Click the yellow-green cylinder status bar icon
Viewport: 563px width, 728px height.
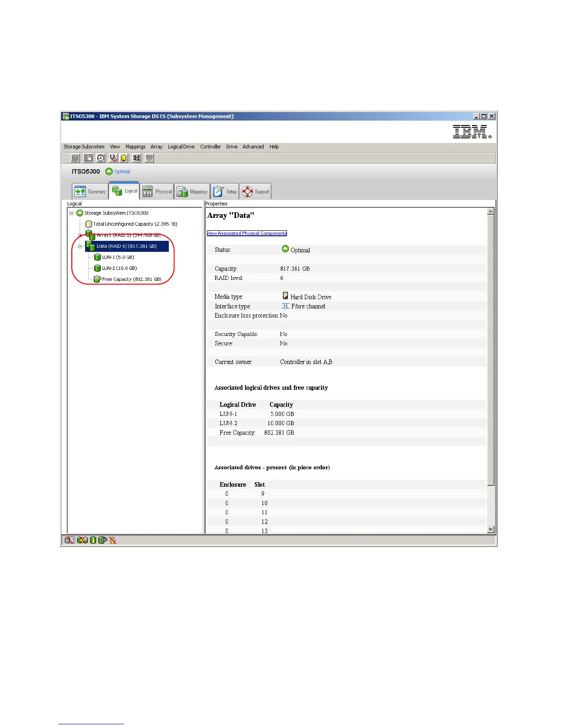[93, 540]
